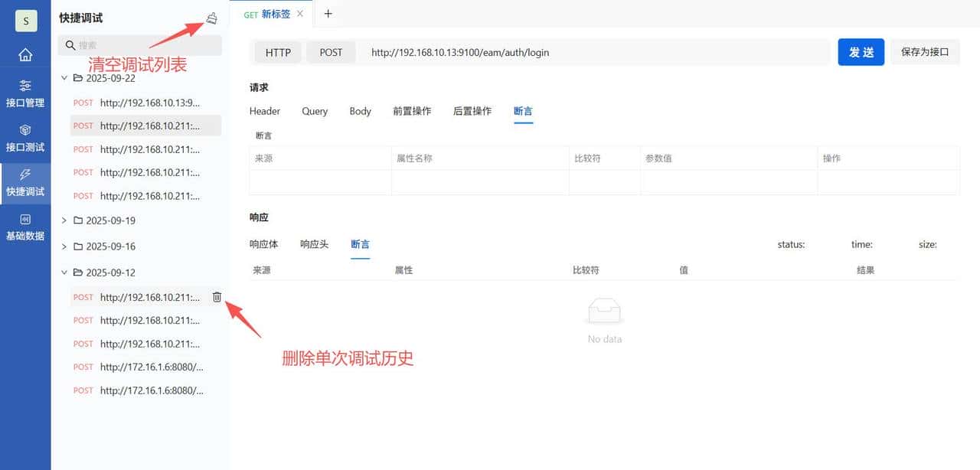Switch to the 响应头 tab
This screenshot has height=470, width=980.
click(x=314, y=244)
